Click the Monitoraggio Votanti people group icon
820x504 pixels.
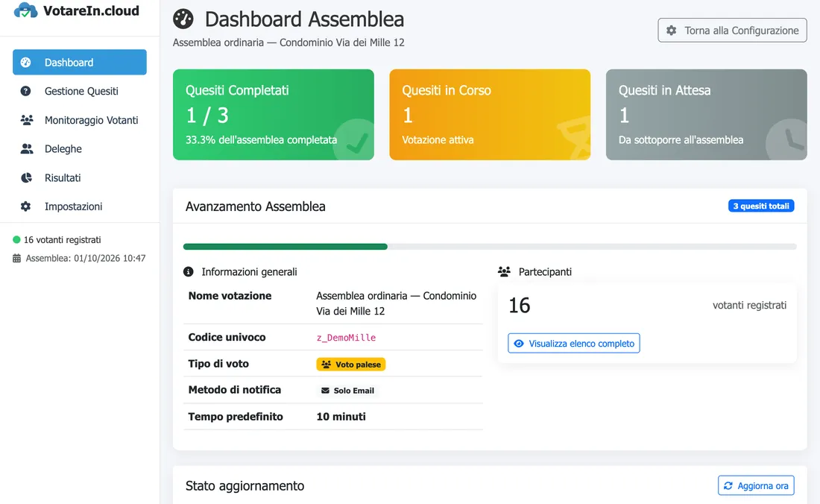point(27,120)
